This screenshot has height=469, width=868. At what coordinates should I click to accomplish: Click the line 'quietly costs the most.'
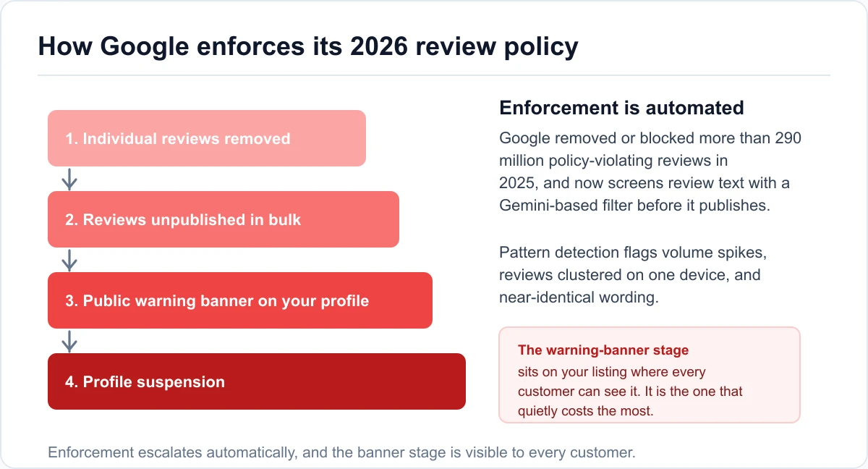(586, 411)
